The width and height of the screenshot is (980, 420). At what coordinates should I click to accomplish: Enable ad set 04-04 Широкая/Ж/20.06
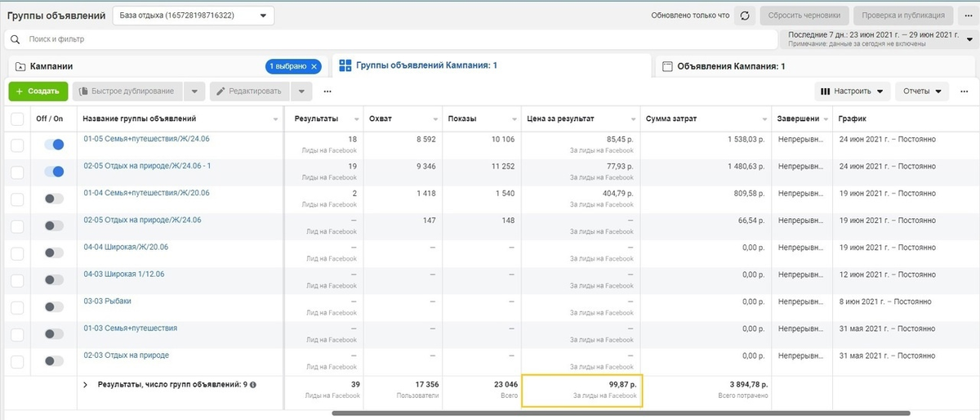point(54,252)
